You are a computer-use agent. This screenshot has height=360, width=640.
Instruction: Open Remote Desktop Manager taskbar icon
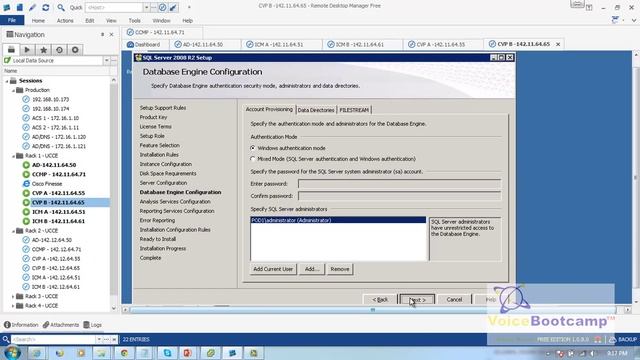[x=232, y=353]
